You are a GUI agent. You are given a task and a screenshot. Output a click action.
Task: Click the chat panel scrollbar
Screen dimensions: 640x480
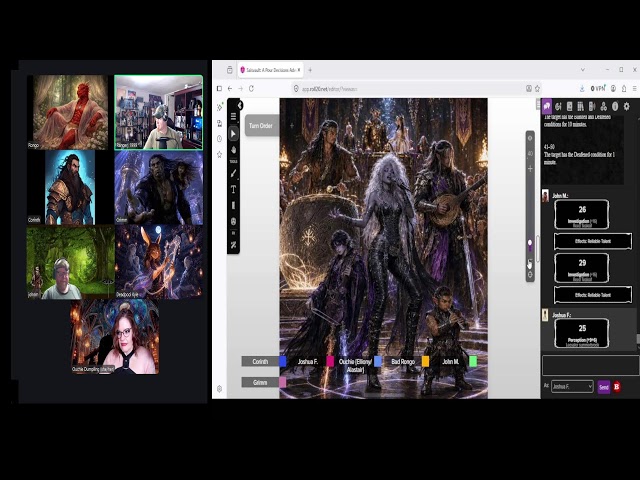coord(638,338)
